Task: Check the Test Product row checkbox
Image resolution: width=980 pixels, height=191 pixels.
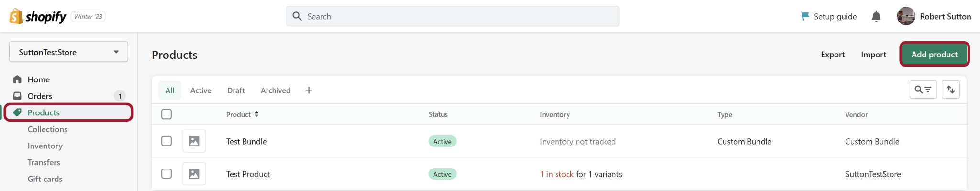Action: click(x=167, y=174)
